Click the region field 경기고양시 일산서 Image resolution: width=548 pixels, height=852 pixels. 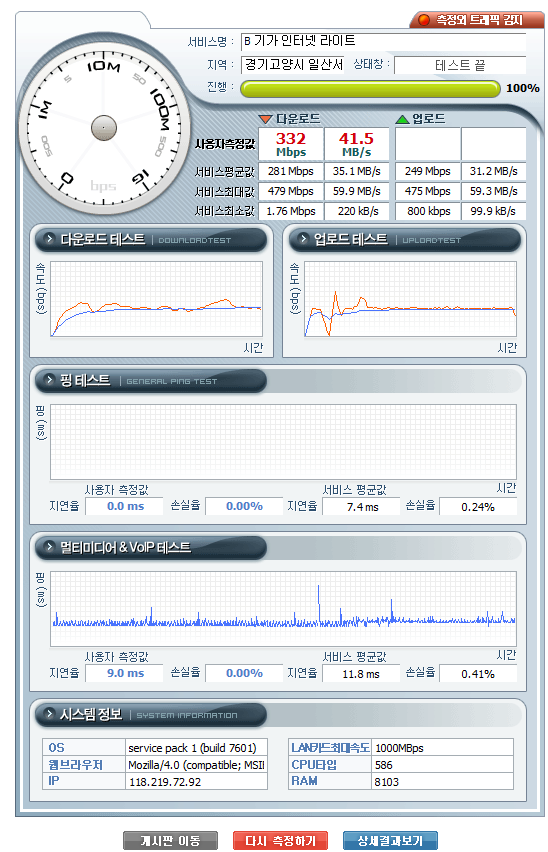(293, 64)
